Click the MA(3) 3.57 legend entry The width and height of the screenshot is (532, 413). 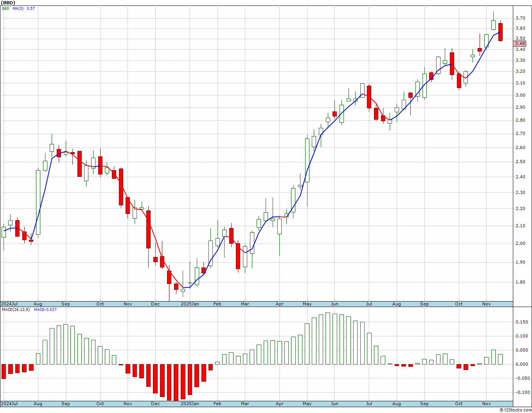tap(23, 8)
